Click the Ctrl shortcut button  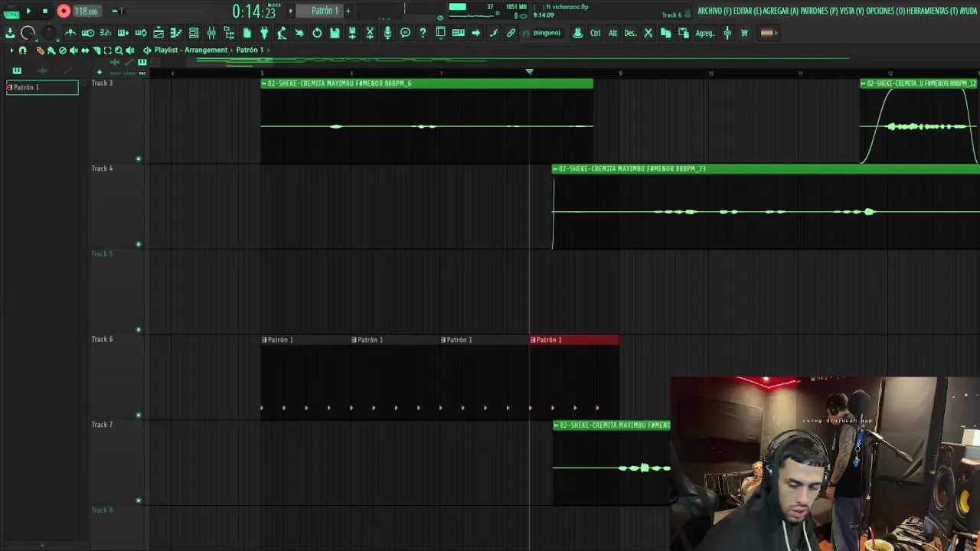click(595, 33)
